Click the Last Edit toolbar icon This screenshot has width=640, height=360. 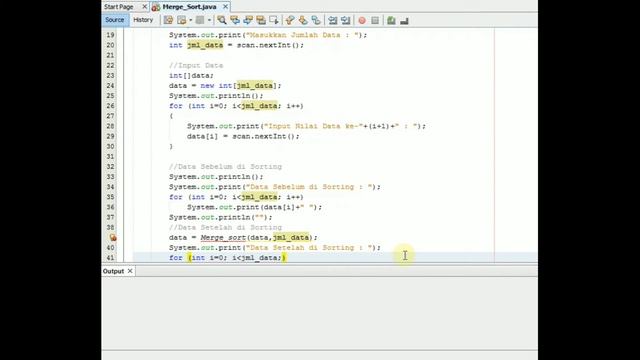click(168, 20)
